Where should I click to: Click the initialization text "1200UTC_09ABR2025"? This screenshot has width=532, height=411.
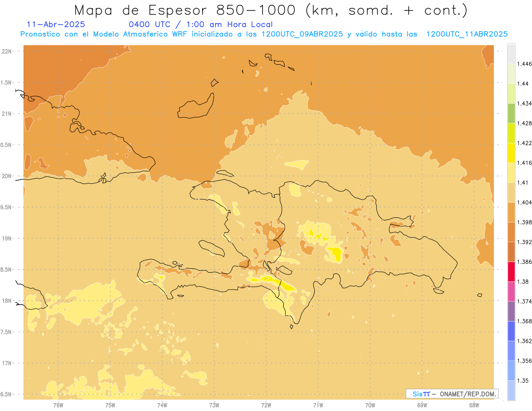tap(302, 34)
